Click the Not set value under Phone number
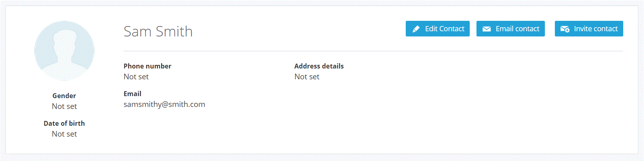Viewport: 644px width, 161px height. (x=136, y=76)
